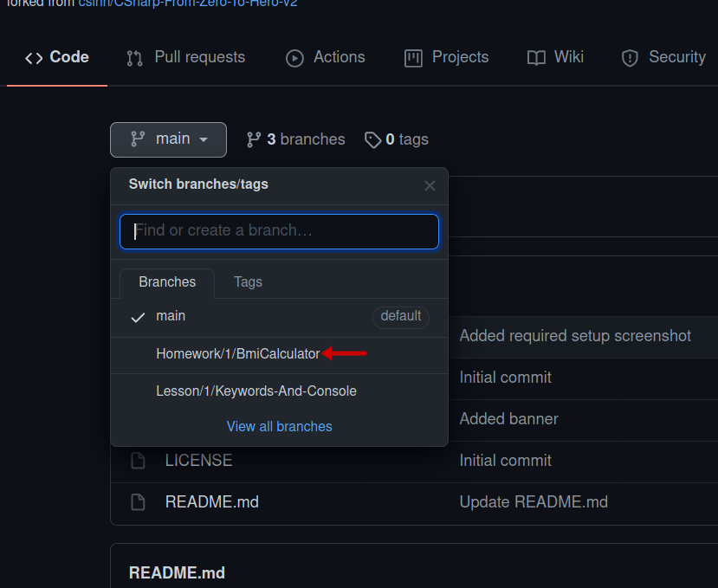Click the Actions play icon
The width and height of the screenshot is (718, 588).
[x=294, y=58]
